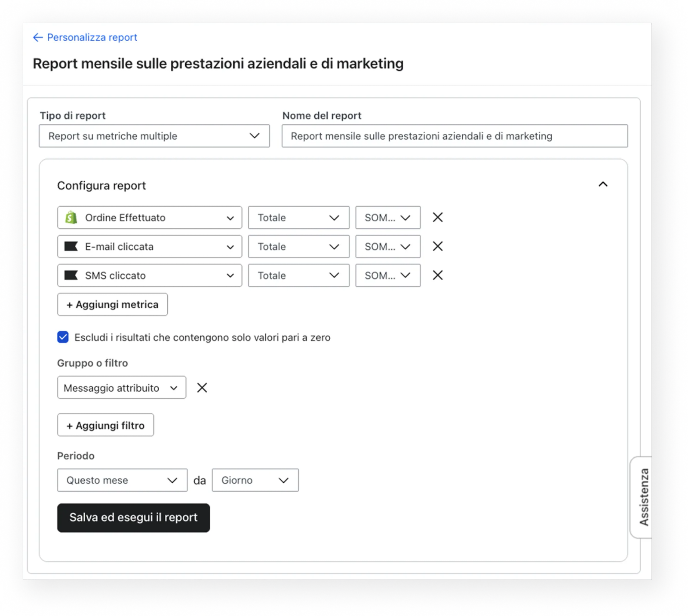The width and height of the screenshot is (688, 616).
Task: Click the flag icon in E-mail cliccata
Action: coord(71,246)
